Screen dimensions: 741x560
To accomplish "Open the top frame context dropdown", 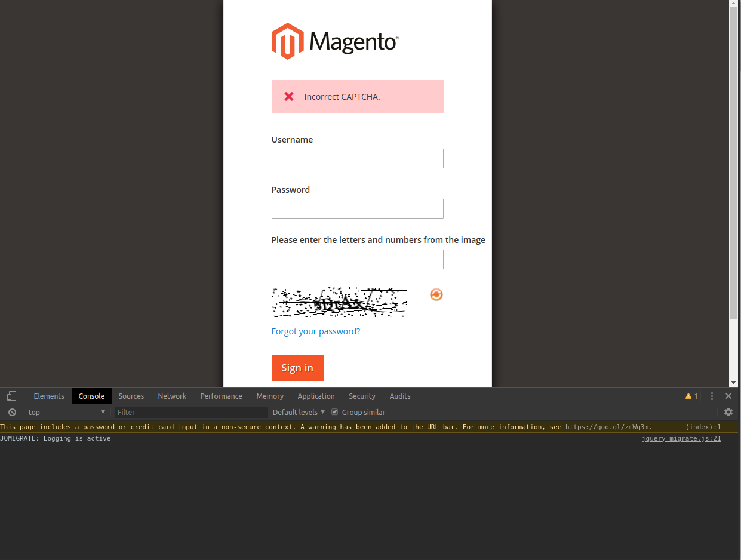I will 66,412.
